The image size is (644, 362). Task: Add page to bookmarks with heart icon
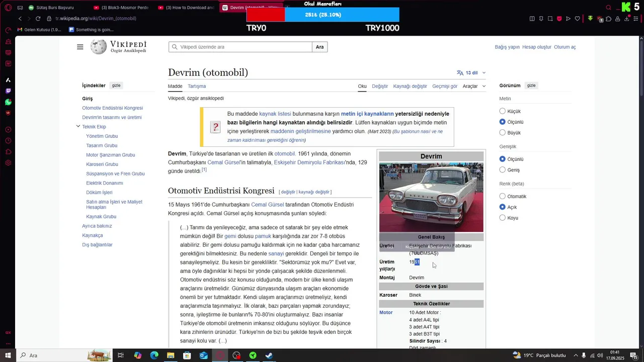click(577, 19)
